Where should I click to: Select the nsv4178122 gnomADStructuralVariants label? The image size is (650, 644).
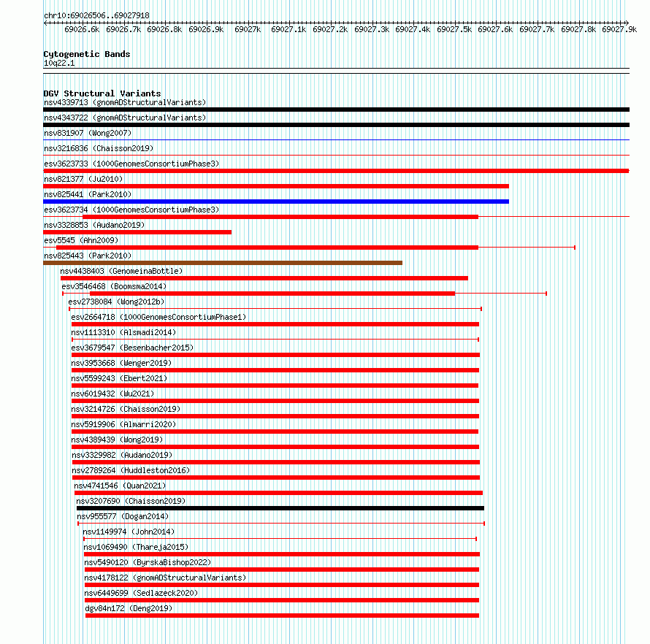point(165,578)
